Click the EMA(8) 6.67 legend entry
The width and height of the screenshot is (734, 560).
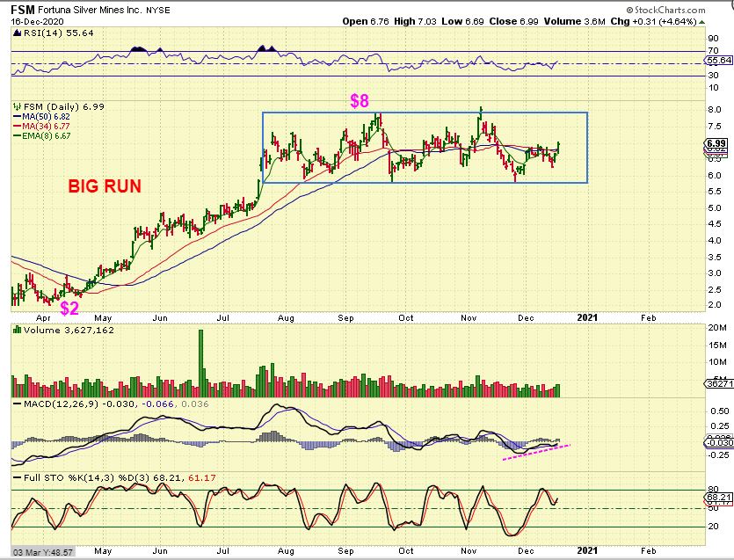click(x=41, y=135)
